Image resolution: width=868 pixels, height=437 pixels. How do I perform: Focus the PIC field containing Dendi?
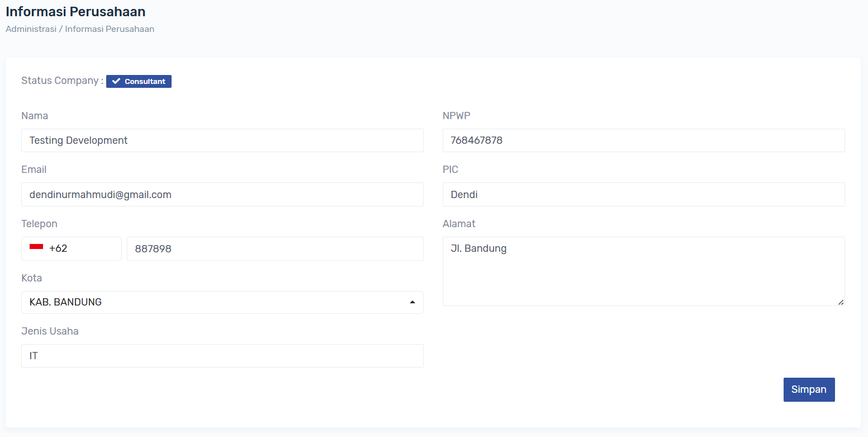click(x=643, y=195)
